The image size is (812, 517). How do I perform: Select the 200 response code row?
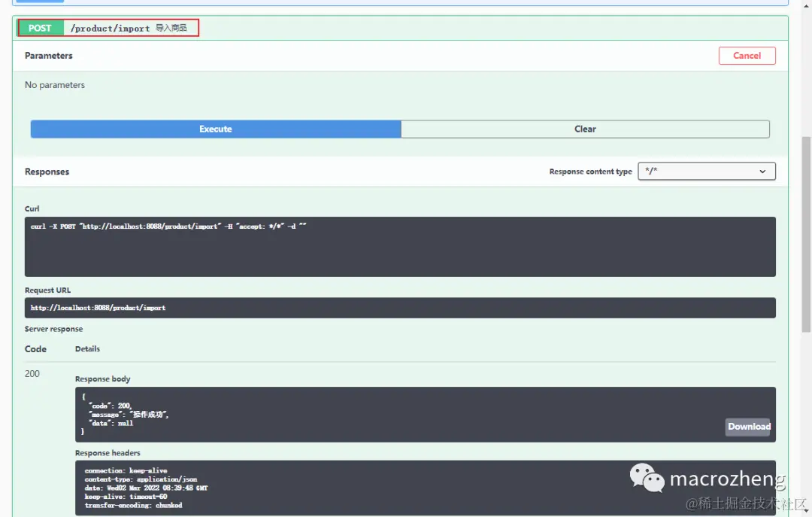32,373
